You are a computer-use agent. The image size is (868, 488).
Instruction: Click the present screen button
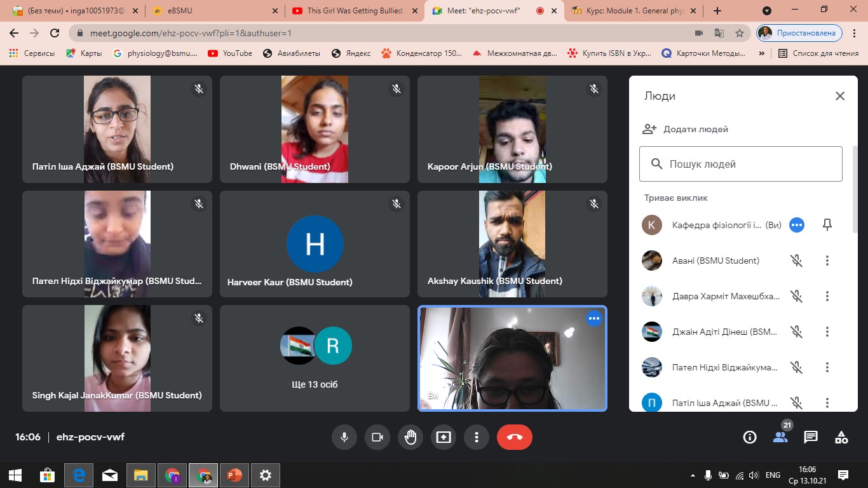pos(444,437)
